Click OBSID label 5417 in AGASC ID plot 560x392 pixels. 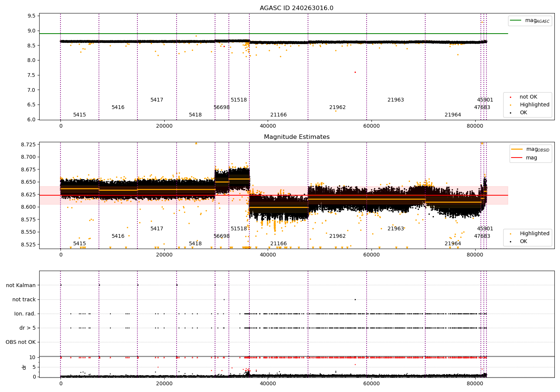(x=157, y=100)
